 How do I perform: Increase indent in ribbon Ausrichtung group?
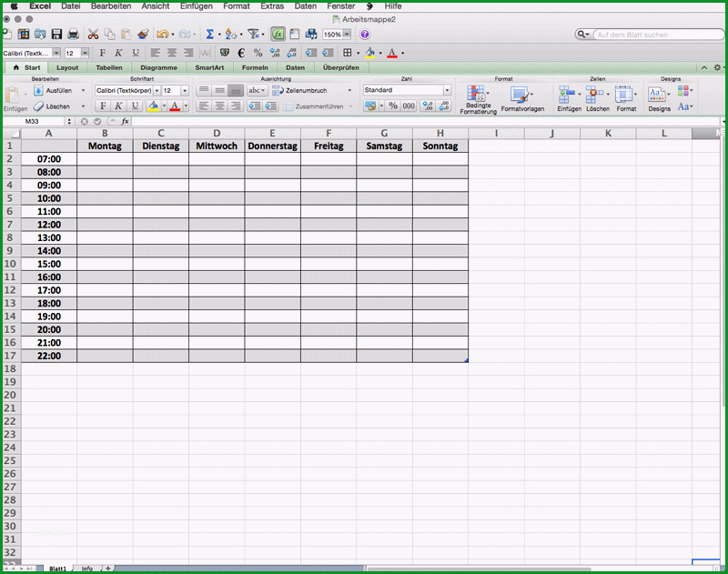270,106
